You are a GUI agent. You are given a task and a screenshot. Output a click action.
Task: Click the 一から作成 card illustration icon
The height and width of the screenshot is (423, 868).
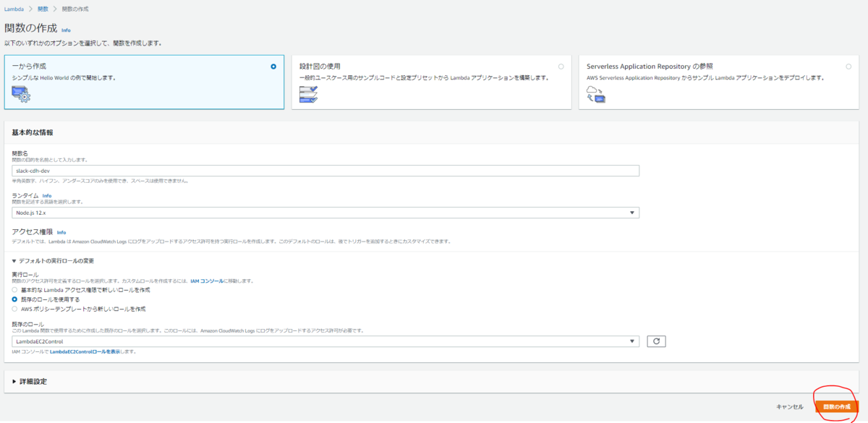[x=21, y=93]
